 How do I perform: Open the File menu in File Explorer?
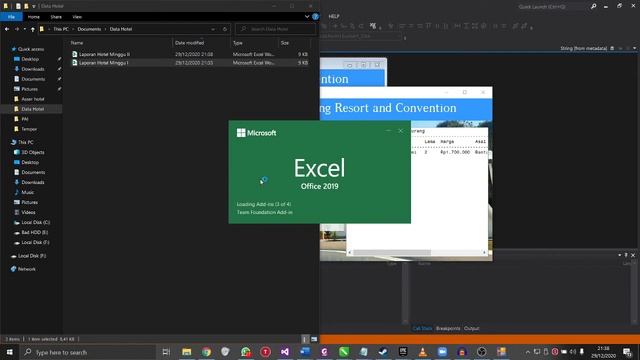click(x=11, y=17)
